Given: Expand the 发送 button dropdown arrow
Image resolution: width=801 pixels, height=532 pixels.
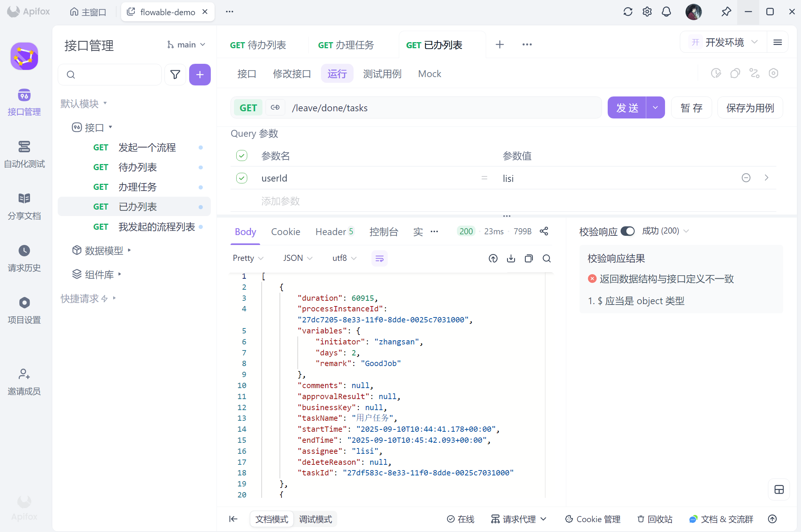Looking at the screenshot, I should 655,108.
